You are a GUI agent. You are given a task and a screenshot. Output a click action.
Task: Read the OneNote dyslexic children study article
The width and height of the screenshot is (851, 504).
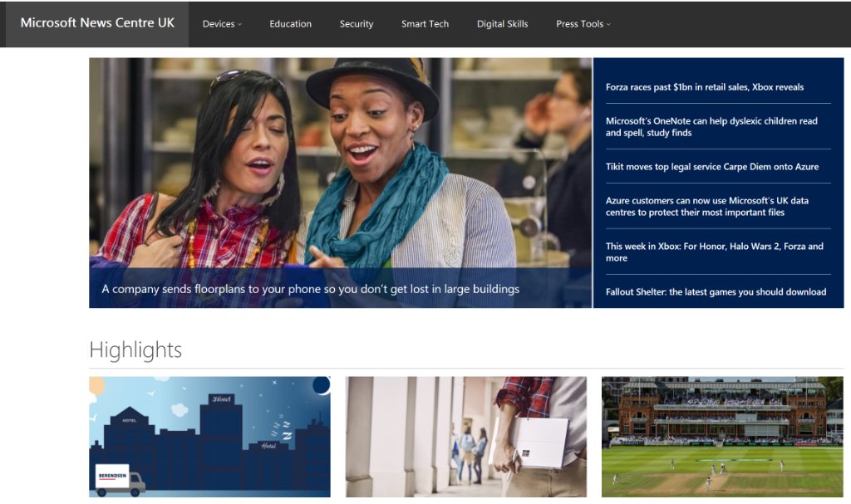click(x=711, y=126)
